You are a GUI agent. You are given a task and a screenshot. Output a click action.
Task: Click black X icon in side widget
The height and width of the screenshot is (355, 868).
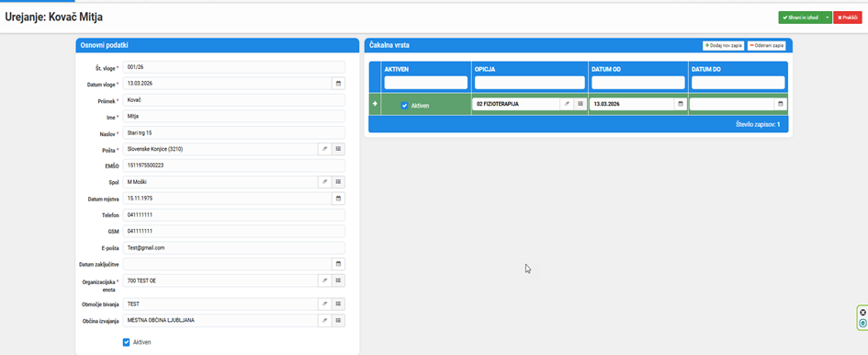click(x=862, y=313)
